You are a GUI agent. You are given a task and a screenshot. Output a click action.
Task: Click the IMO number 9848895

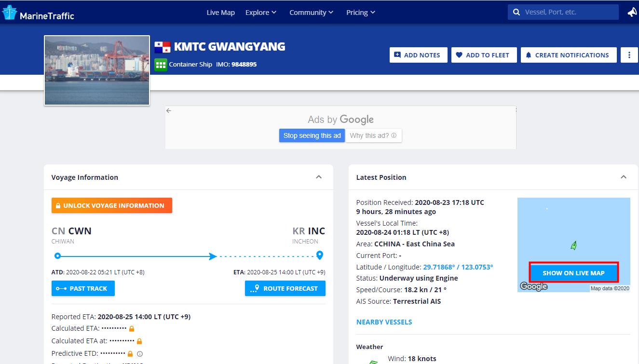[244, 64]
